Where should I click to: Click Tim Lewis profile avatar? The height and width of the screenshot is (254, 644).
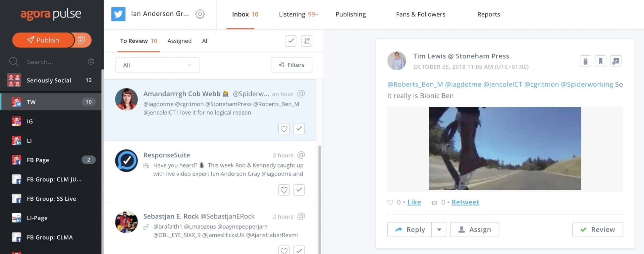(x=397, y=61)
